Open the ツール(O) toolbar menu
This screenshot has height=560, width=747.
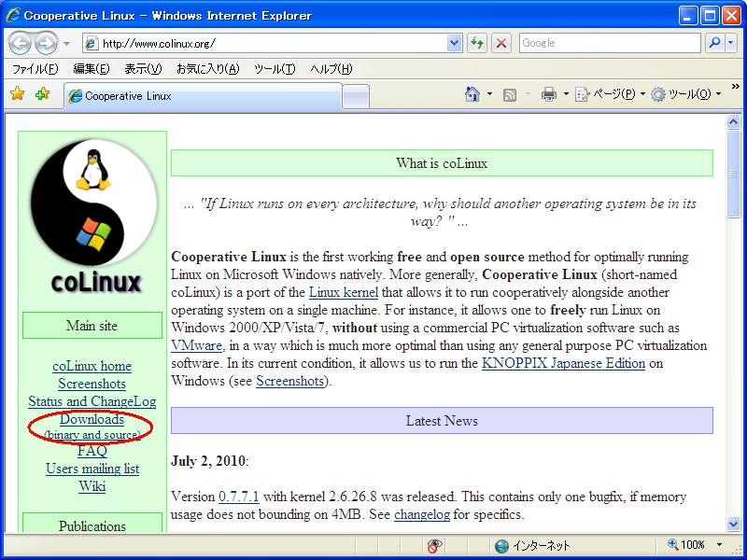(x=686, y=94)
